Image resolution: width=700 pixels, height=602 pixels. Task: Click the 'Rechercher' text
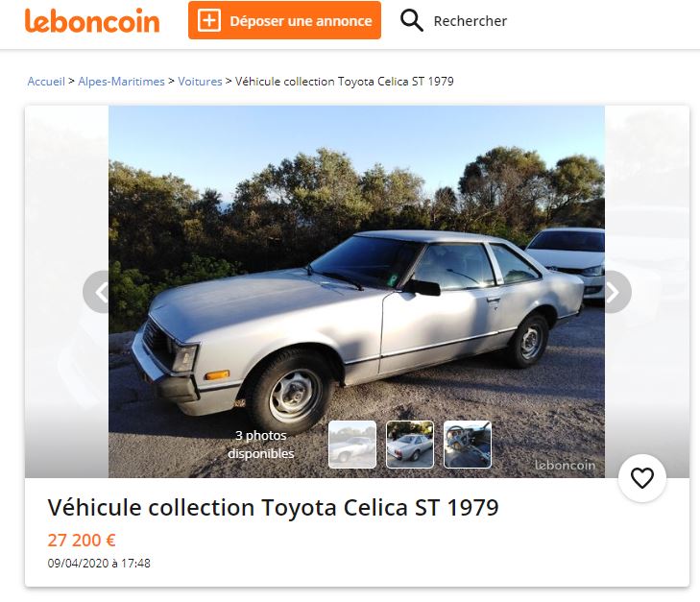[470, 21]
